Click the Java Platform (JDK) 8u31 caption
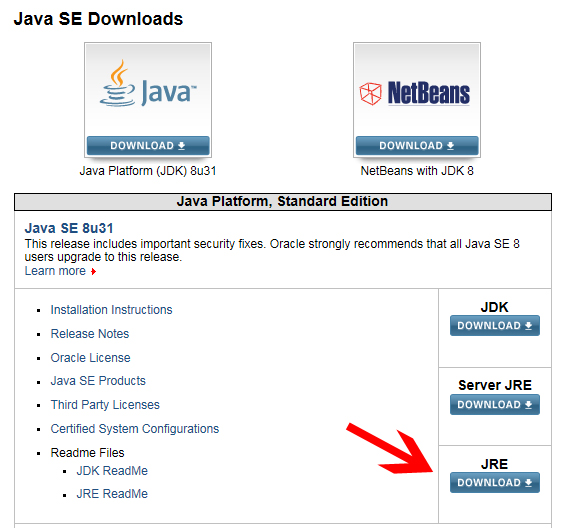The image size is (562, 528). 148,171
